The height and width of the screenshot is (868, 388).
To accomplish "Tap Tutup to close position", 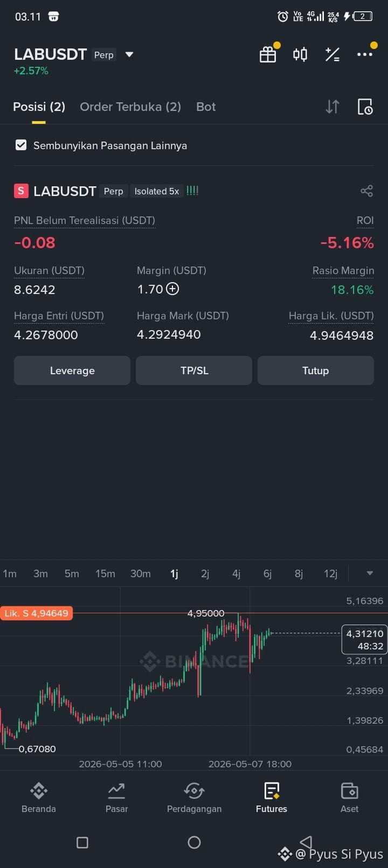I will point(316,370).
